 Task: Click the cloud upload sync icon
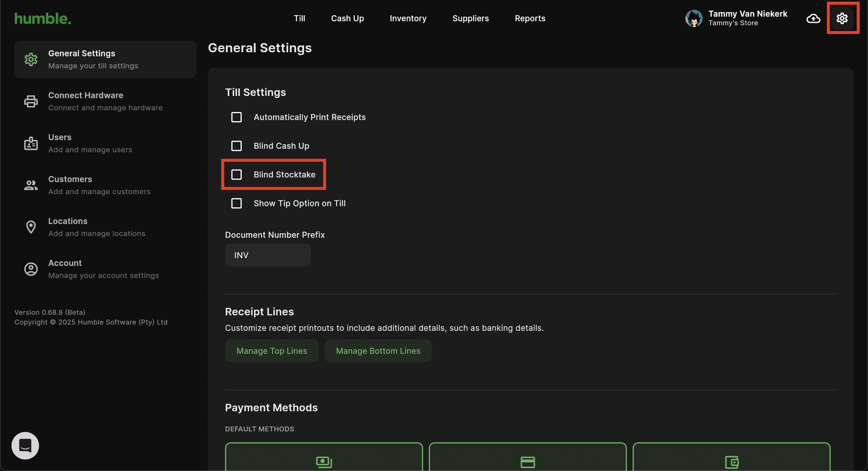coord(813,18)
